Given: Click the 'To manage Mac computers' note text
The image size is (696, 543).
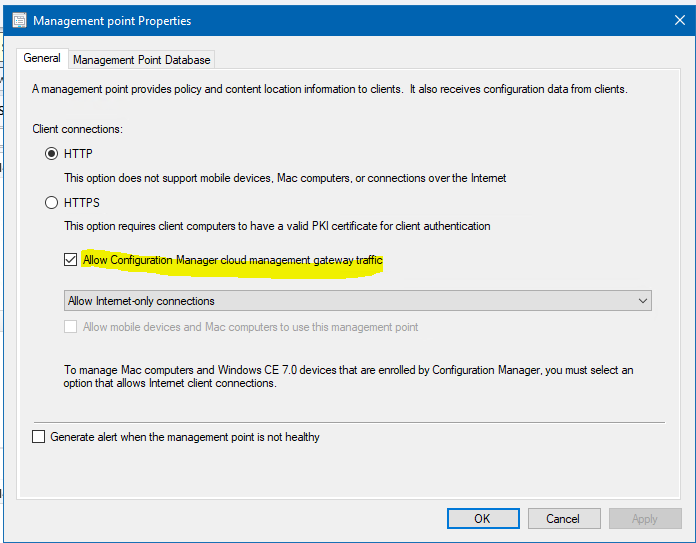Looking at the screenshot, I should pyautogui.click(x=348, y=377).
